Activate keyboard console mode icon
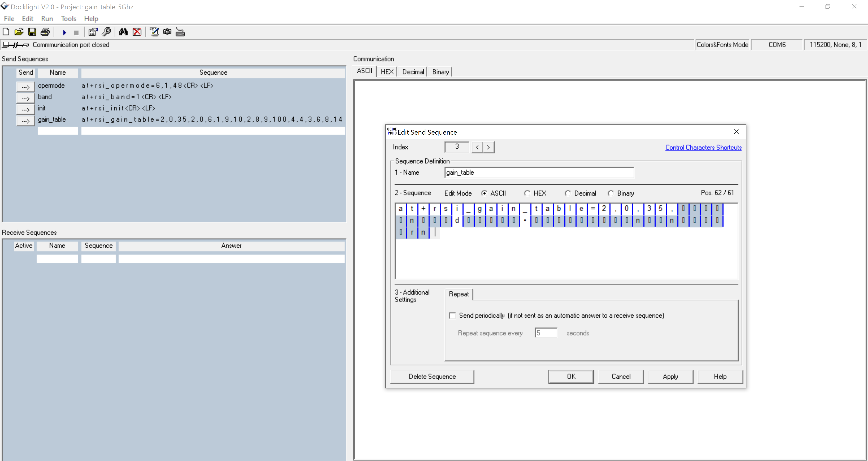Viewport: 868px width, 461px height. [x=180, y=32]
